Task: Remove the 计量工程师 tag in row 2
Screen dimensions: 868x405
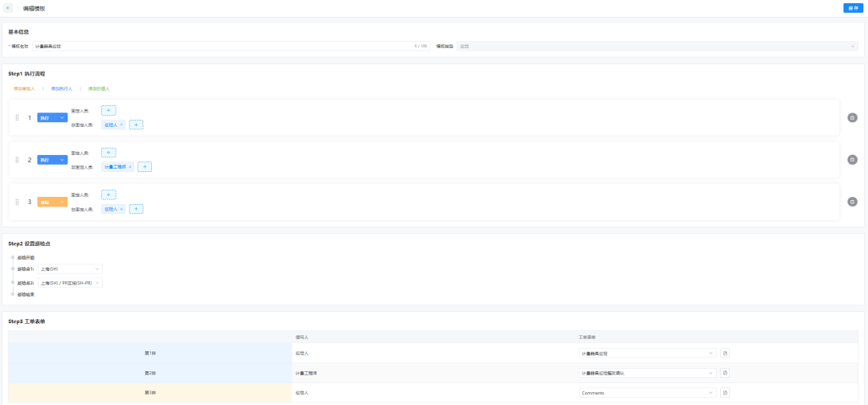Action: 130,166
